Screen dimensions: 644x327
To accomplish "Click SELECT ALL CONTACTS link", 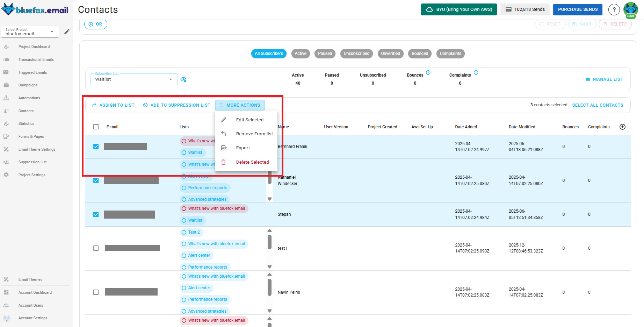I will coord(598,105).
